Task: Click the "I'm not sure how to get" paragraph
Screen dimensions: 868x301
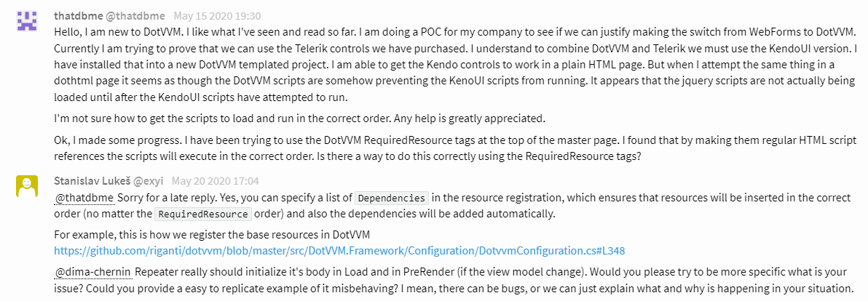Action: 299,119
